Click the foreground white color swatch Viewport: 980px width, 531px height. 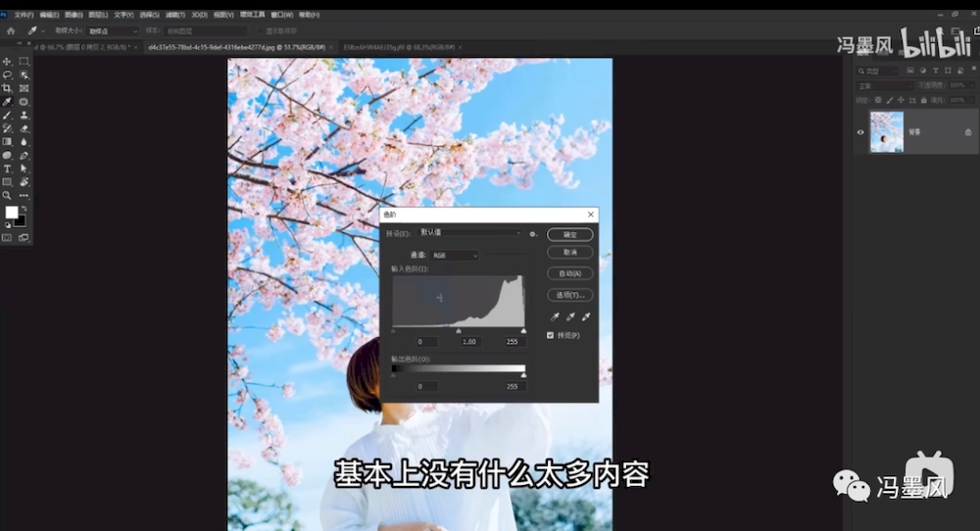coord(12,213)
